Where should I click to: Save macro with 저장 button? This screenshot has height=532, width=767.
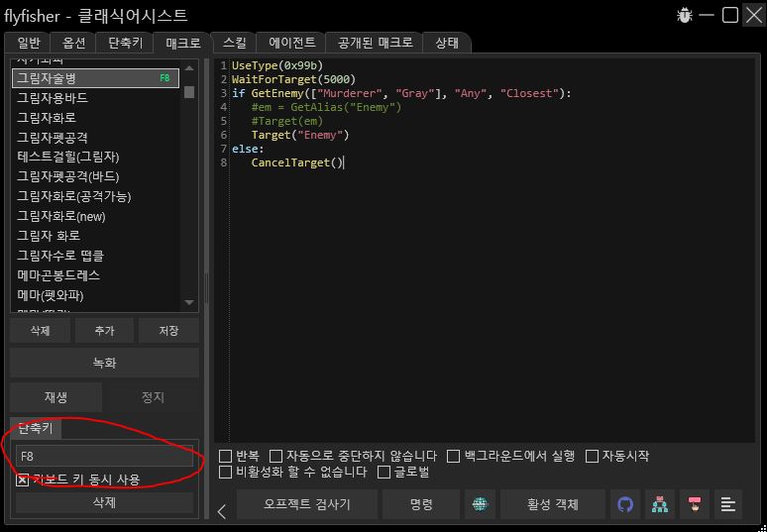coord(168,331)
